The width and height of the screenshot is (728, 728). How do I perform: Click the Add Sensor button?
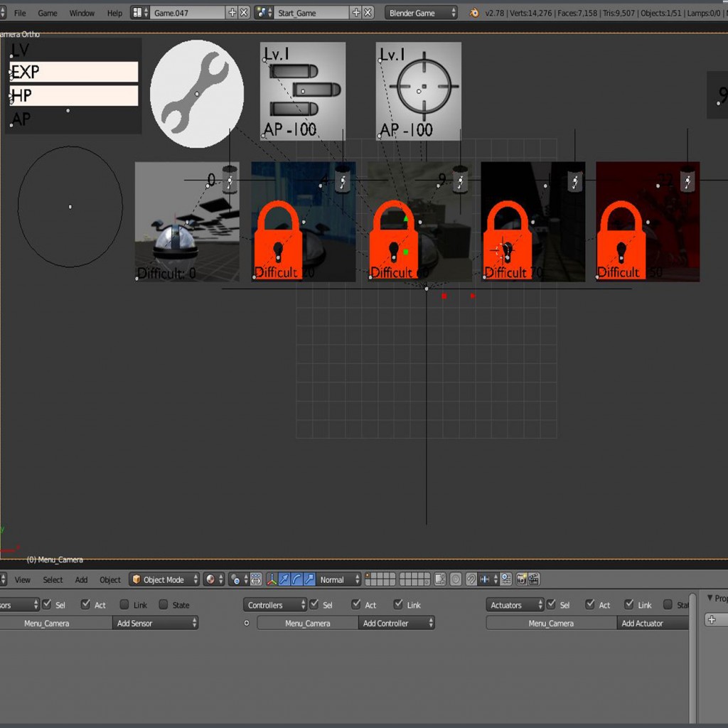click(x=154, y=623)
